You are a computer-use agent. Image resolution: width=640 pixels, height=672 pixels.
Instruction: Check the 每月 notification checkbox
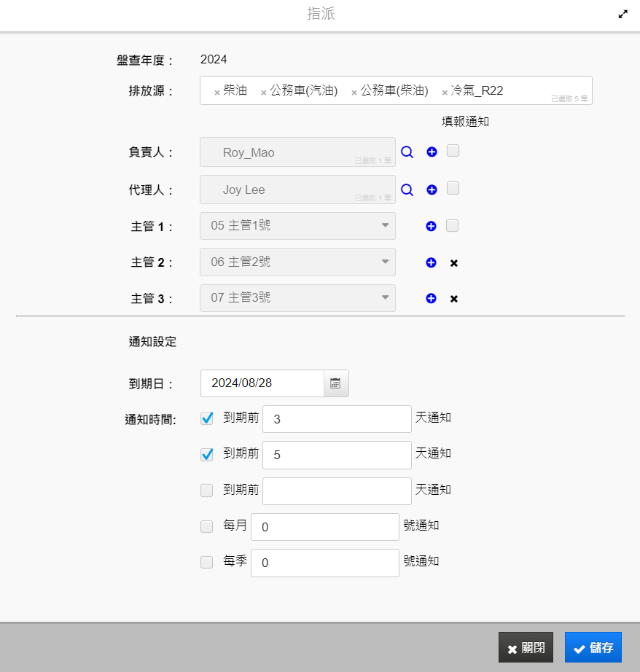click(206, 526)
